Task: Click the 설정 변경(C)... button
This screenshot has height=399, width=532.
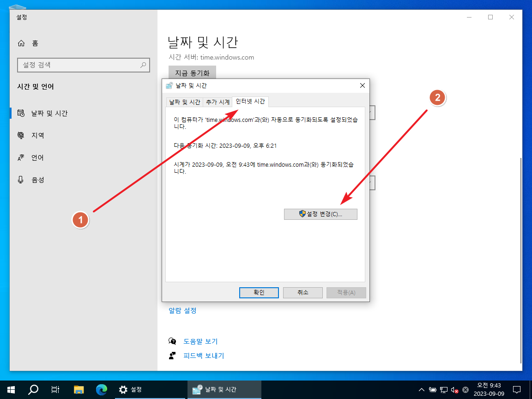Action: point(320,214)
